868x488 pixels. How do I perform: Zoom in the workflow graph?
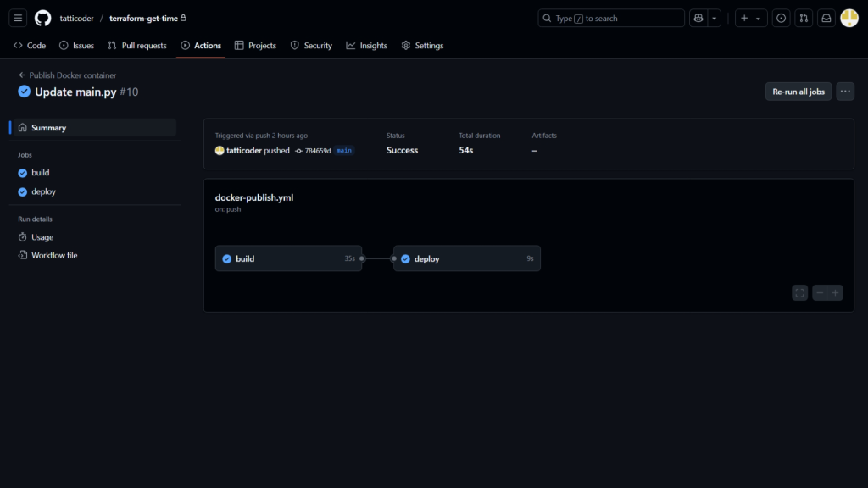[836, 292]
